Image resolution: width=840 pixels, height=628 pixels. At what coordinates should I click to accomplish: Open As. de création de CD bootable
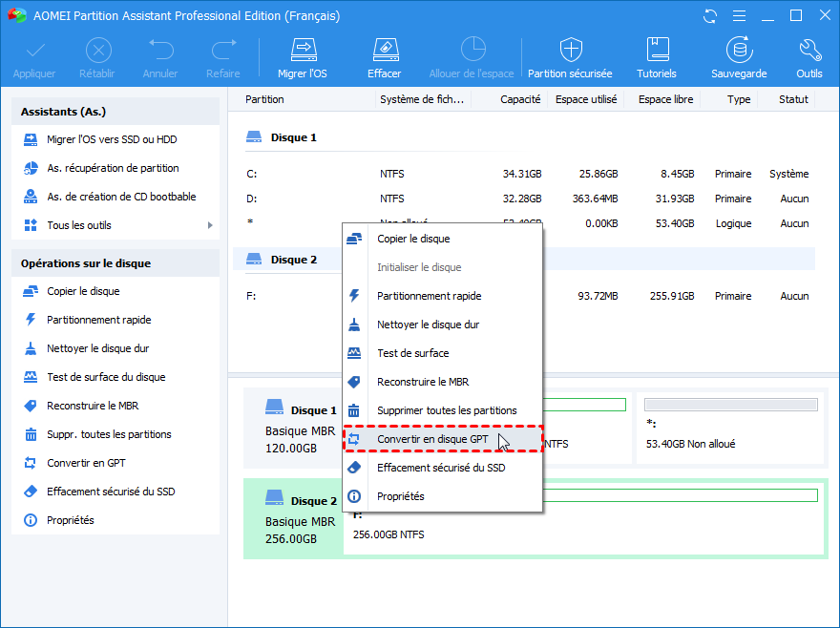click(121, 197)
